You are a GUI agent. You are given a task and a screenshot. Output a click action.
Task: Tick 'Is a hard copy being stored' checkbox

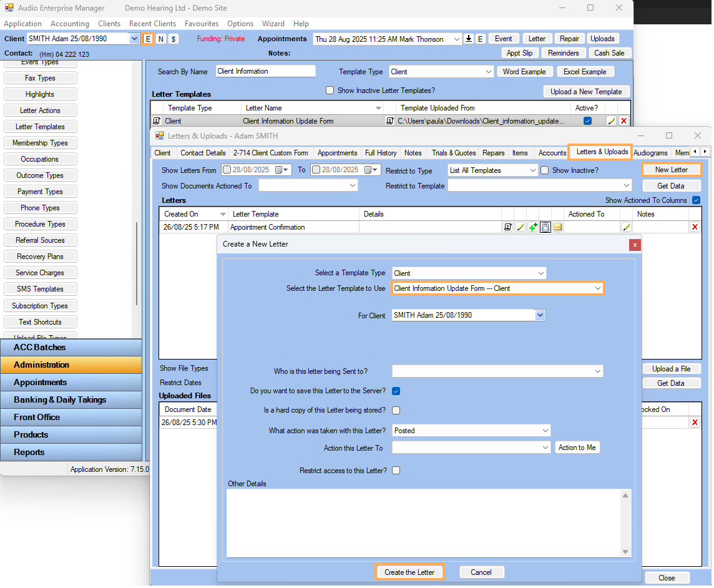click(396, 411)
